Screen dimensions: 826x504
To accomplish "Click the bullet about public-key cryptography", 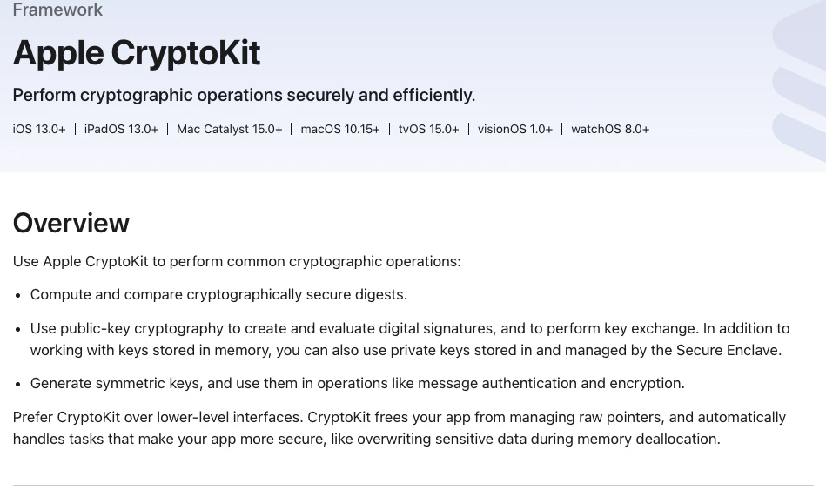I will pyautogui.click(x=410, y=339).
